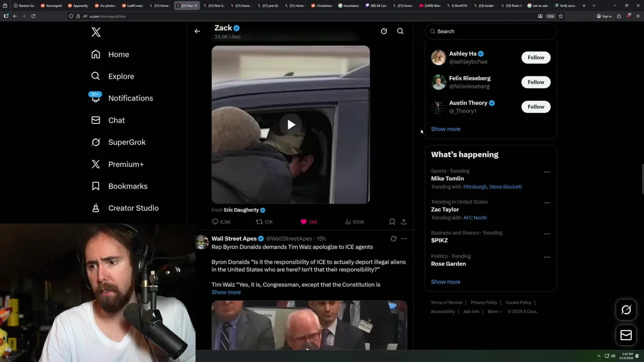Open options for the Mike Tomlin trend
The width and height of the screenshot is (644, 362).
[x=547, y=172]
